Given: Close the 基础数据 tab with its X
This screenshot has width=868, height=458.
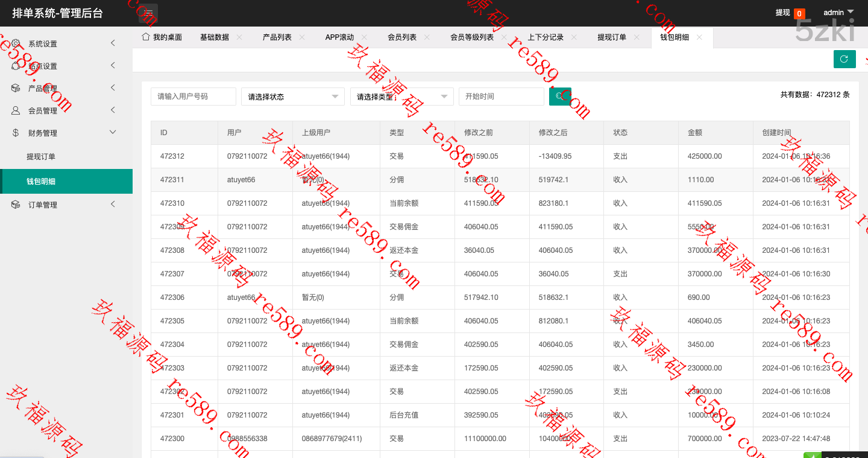Looking at the screenshot, I should pyautogui.click(x=239, y=37).
